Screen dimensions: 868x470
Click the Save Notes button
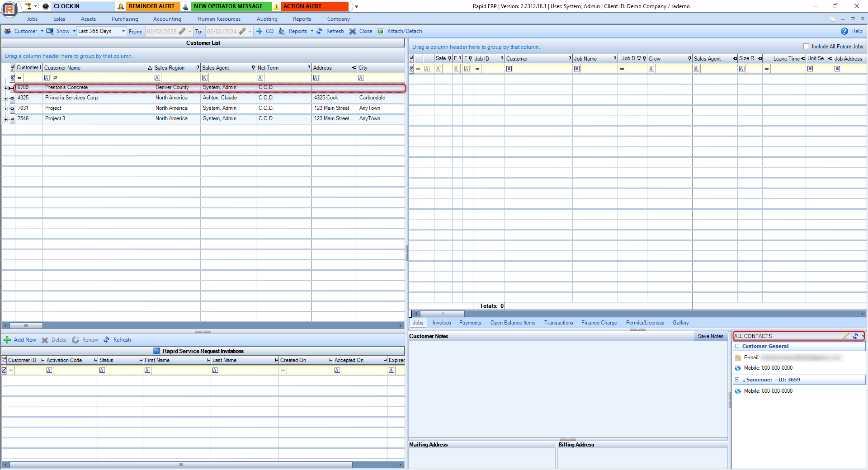pyautogui.click(x=711, y=336)
